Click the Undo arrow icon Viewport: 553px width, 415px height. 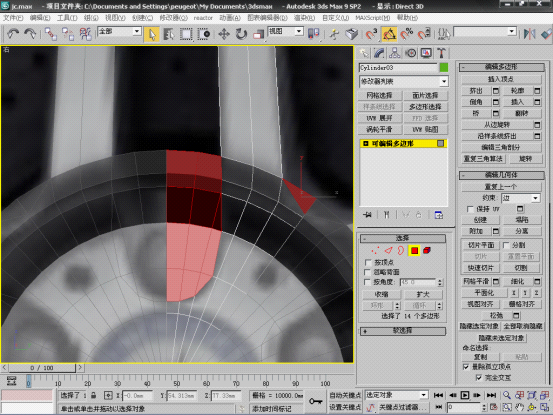(x=13, y=34)
